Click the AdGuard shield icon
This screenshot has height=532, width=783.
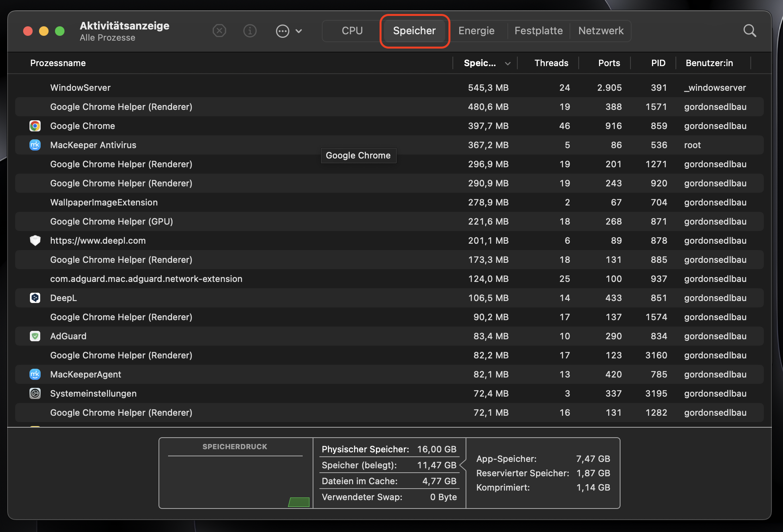(35, 336)
